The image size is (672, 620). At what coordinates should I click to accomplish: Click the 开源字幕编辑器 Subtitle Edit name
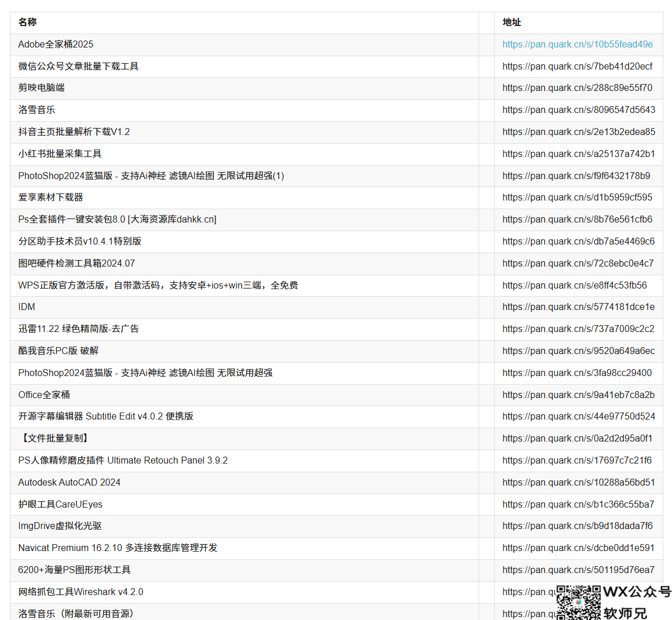106,417
